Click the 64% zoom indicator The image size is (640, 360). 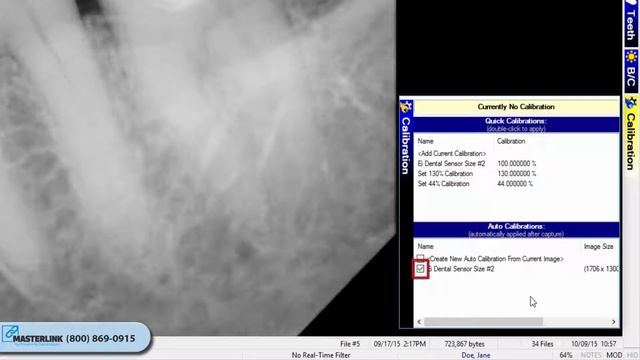[x=566, y=356]
